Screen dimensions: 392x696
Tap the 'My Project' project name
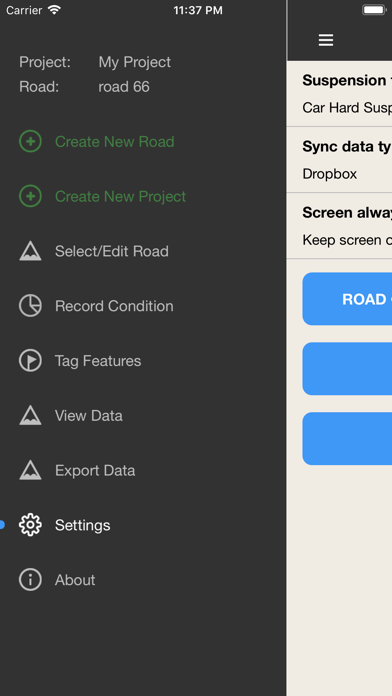[x=135, y=62]
